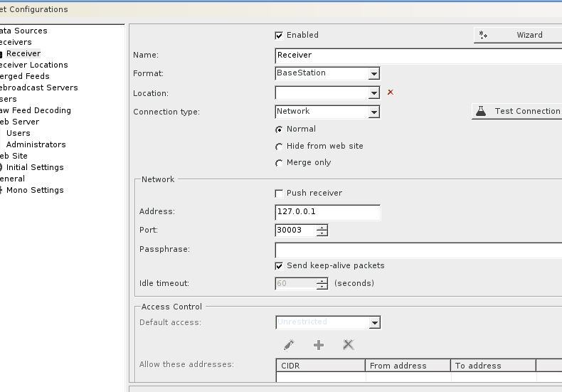Open Rebroadcast Servers in the sidebar
Screen dimensions: 562x392
(x=38, y=88)
